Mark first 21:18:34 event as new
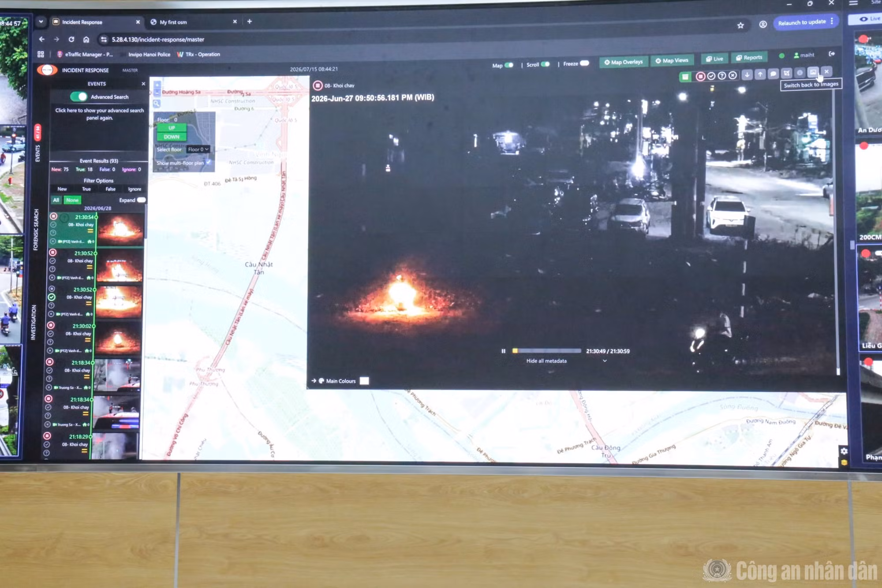This screenshot has height=588, width=882. [50, 362]
